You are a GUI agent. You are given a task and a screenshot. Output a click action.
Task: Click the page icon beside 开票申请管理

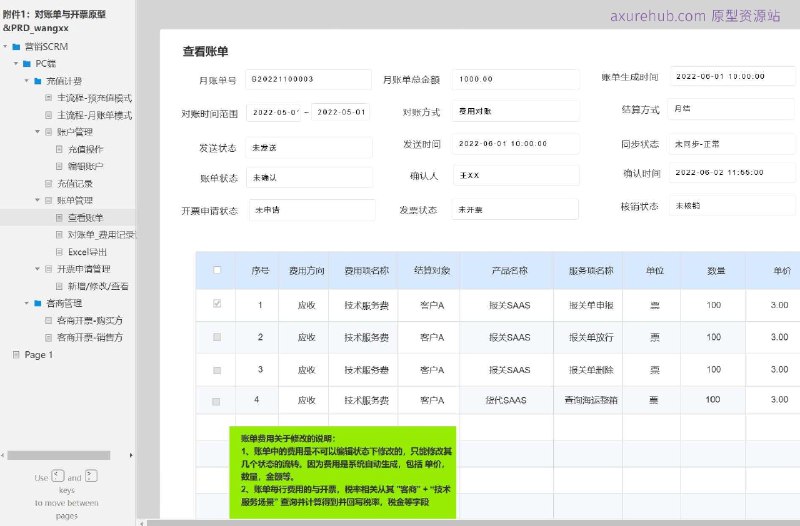click(x=48, y=269)
